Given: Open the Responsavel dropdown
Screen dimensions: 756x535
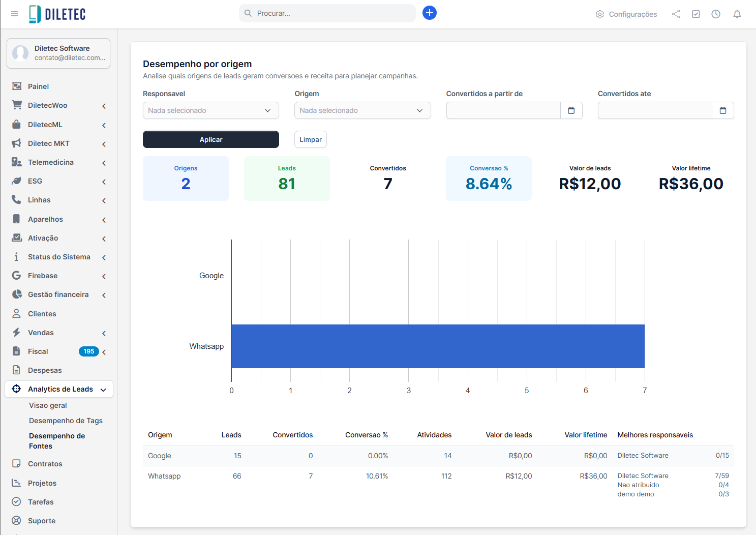Looking at the screenshot, I should (210, 110).
